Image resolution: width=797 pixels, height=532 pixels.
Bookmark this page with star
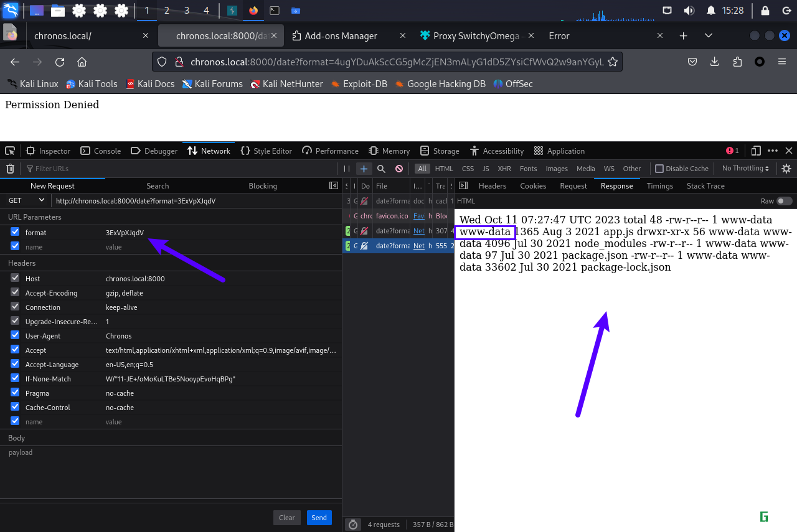pos(613,62)
